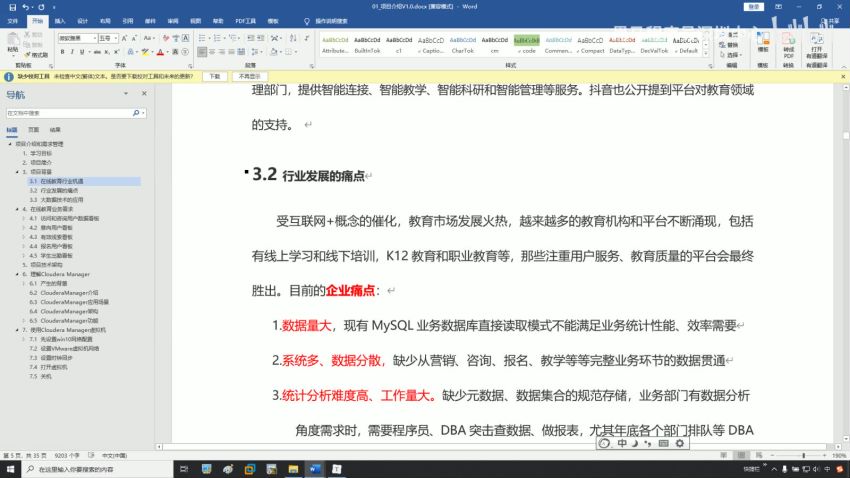This screenshot has height=478, width=850.
Task: Redo the last action in toolbar
Action: click(41, 7)
